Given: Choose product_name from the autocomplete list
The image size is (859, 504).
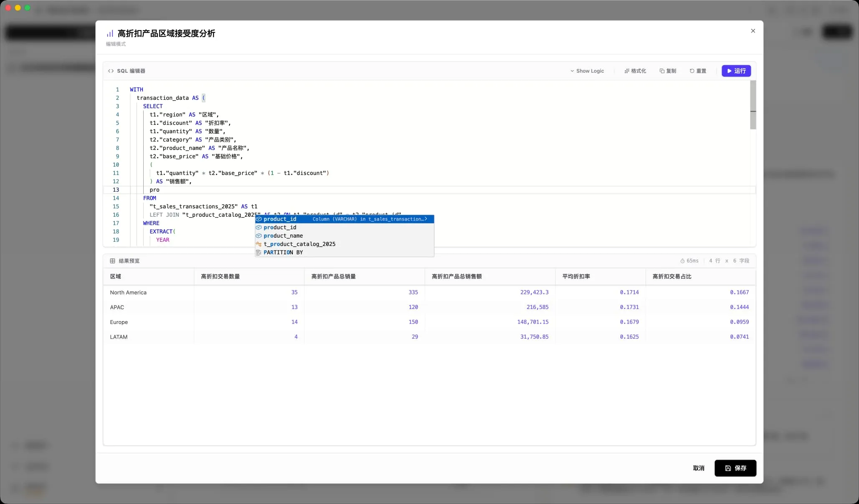Looking at the screenshot, I should [283, 236].
